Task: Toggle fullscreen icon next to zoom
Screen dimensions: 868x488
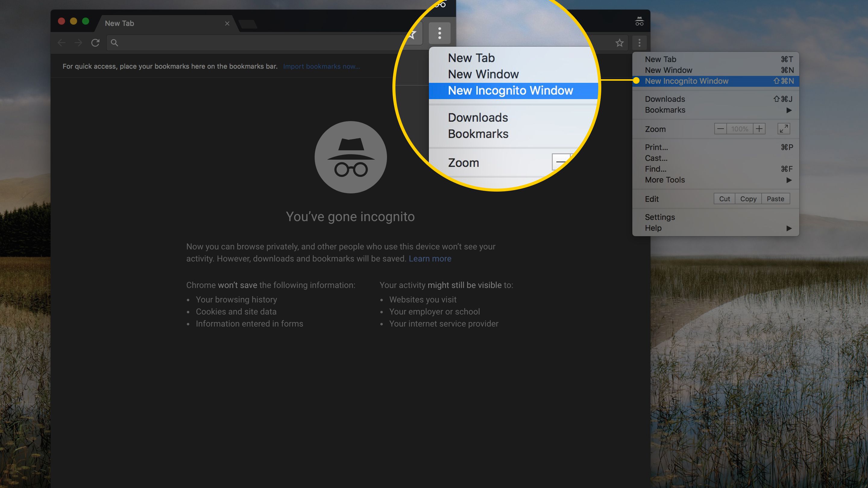Action: pyautogui.click(x=784, y=129)
